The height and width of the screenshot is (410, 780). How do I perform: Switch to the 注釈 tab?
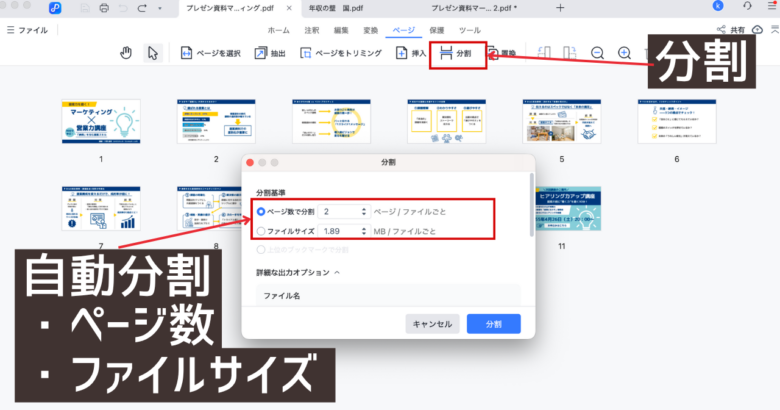pyautogui.click(x=312, y=31)
